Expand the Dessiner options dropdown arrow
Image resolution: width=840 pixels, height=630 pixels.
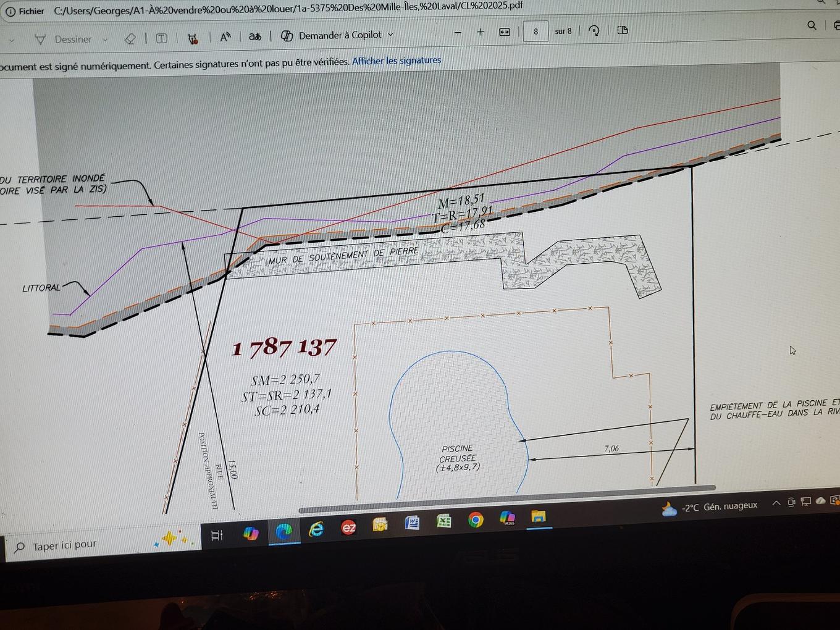point(105,40)
